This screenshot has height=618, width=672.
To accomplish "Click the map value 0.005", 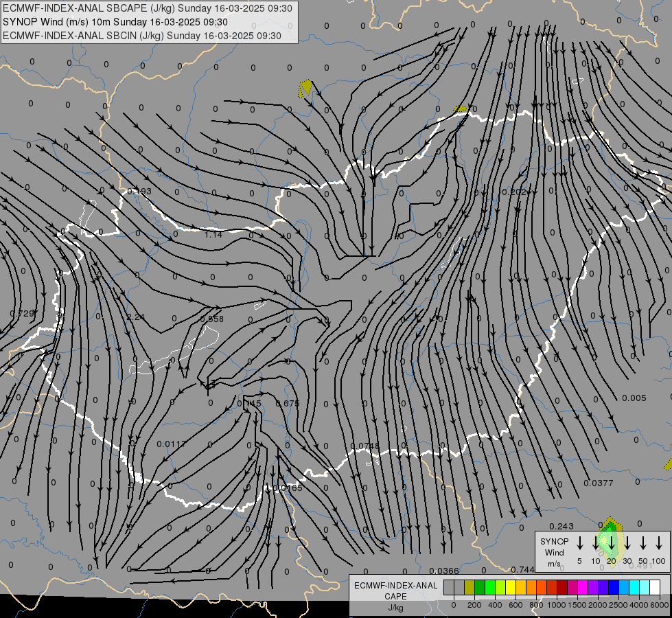I will pos(634,398).
